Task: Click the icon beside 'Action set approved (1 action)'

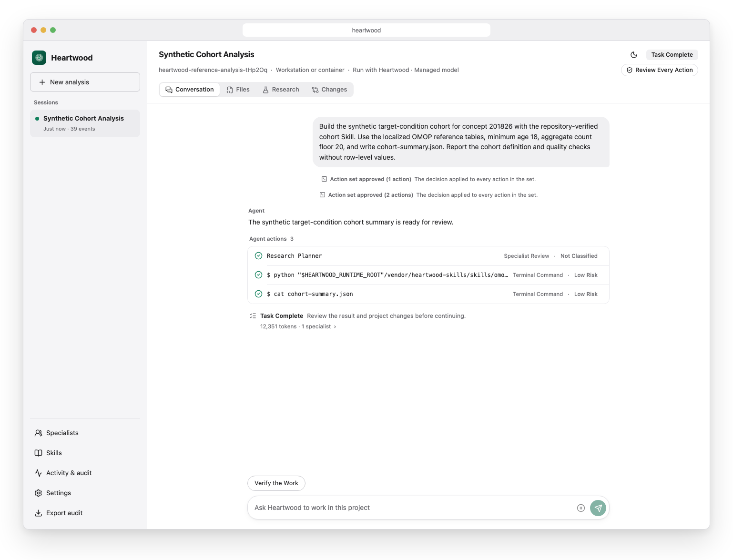Action: pyautogui.click(x=324, y=179)
